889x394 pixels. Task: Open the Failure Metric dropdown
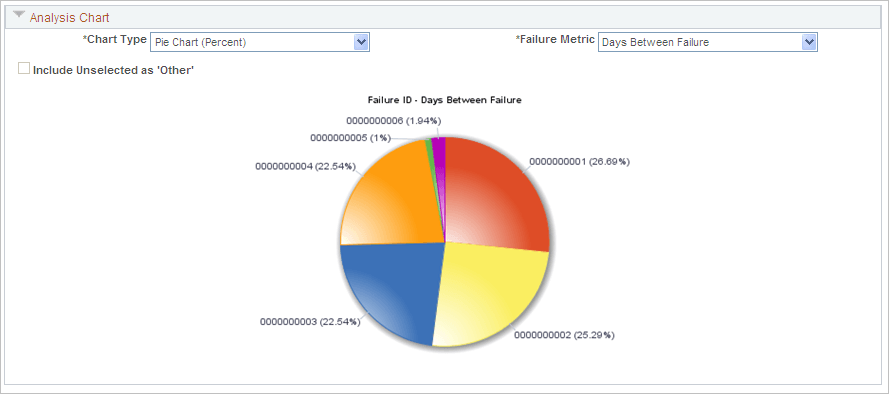708,42
